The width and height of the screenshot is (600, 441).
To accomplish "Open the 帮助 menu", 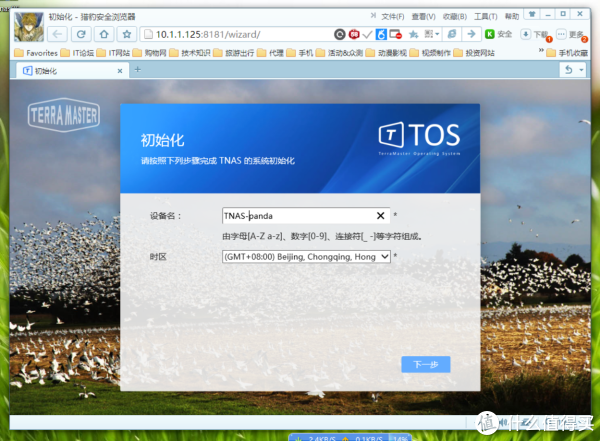I will 512,16.
